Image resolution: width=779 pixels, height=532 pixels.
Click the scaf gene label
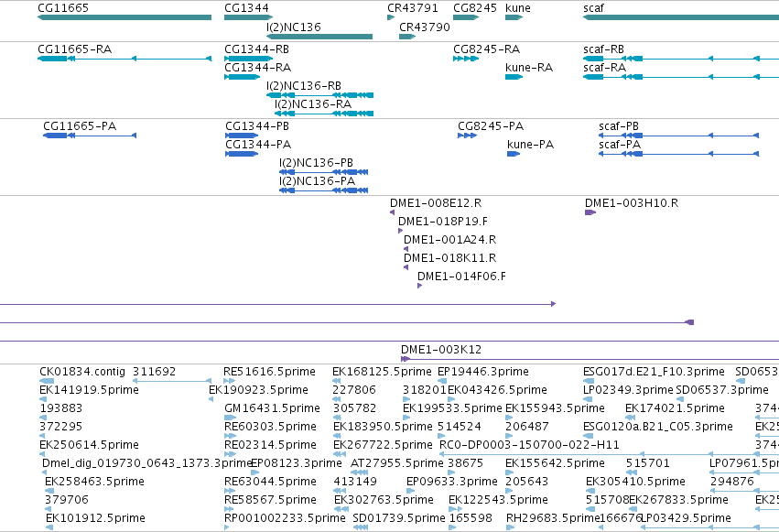click(593, 8)
